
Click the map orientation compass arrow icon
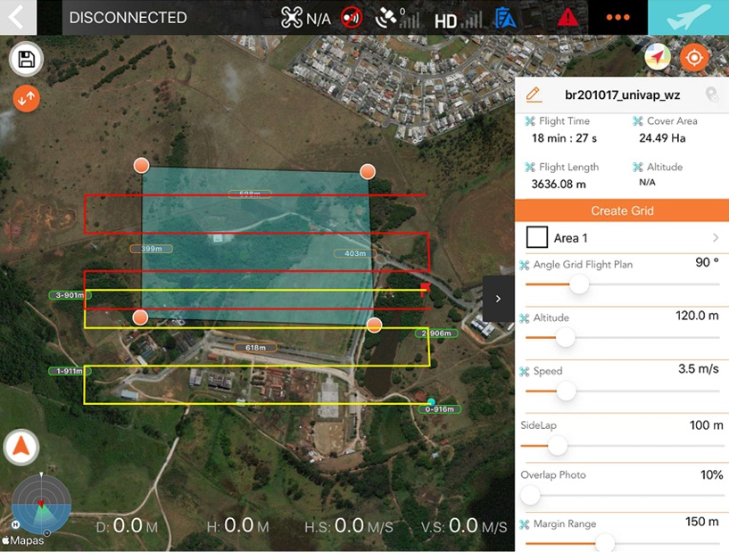[x=658, y=58]
